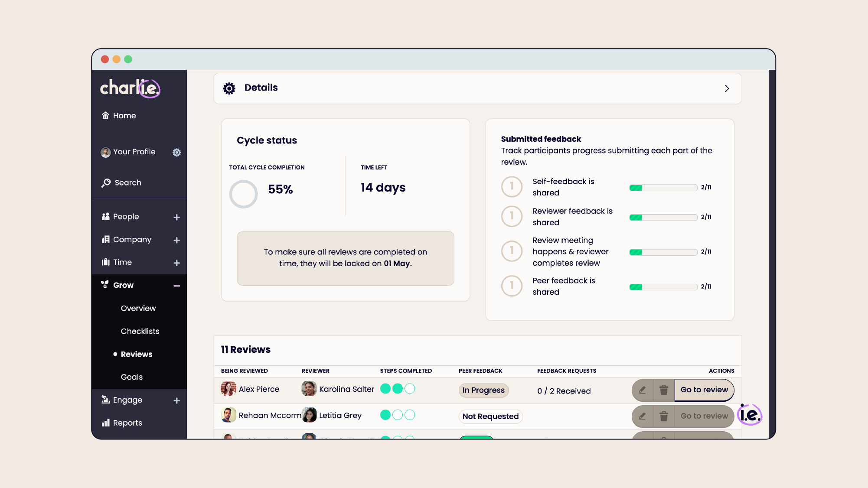The image size is (868, 488).
Task: Click the Self-feedback shared progress bar
Action: 663,187
